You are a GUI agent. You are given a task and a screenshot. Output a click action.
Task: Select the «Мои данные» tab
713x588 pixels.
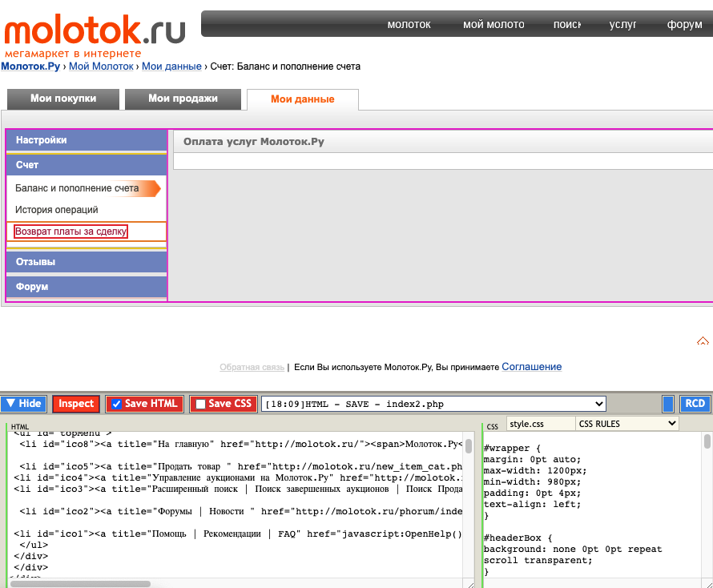[302, 99]
